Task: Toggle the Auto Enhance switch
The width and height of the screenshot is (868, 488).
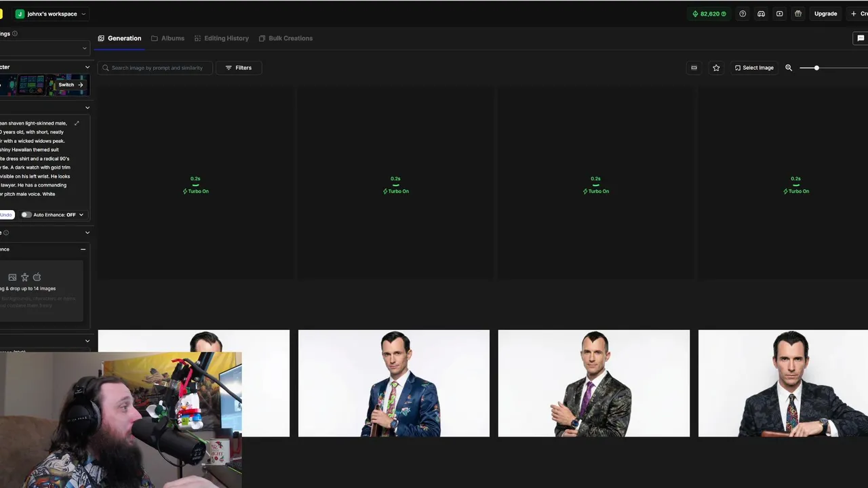Action: click(26, 215)
